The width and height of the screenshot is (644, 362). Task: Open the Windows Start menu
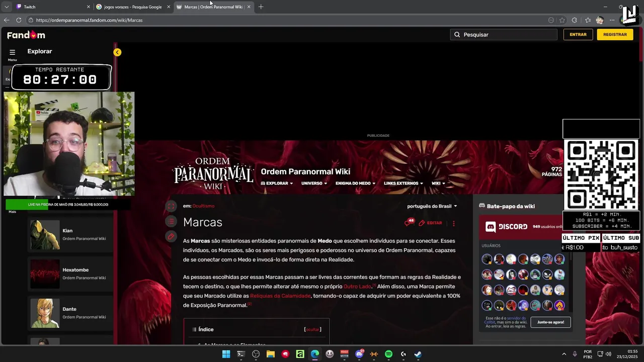(226, 354)
